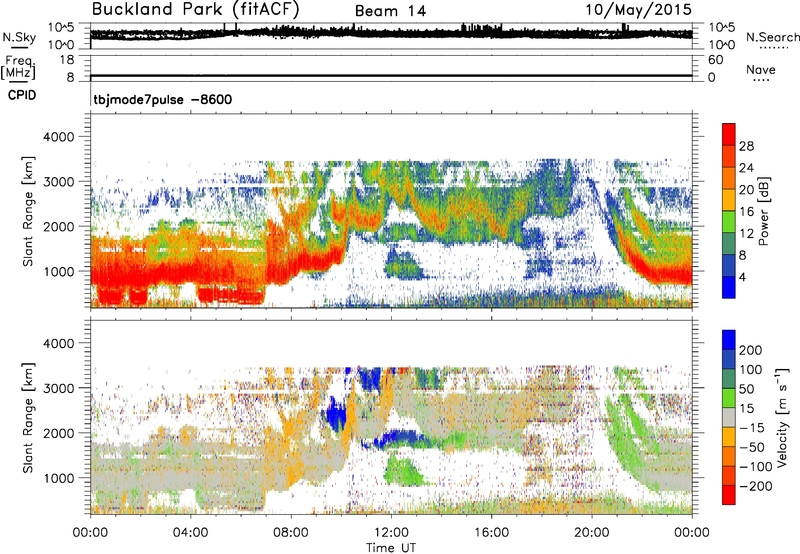Screen dimensions: 800x554
Task: Click the '08:00' time tick label
Action: (x=291, y=532)
